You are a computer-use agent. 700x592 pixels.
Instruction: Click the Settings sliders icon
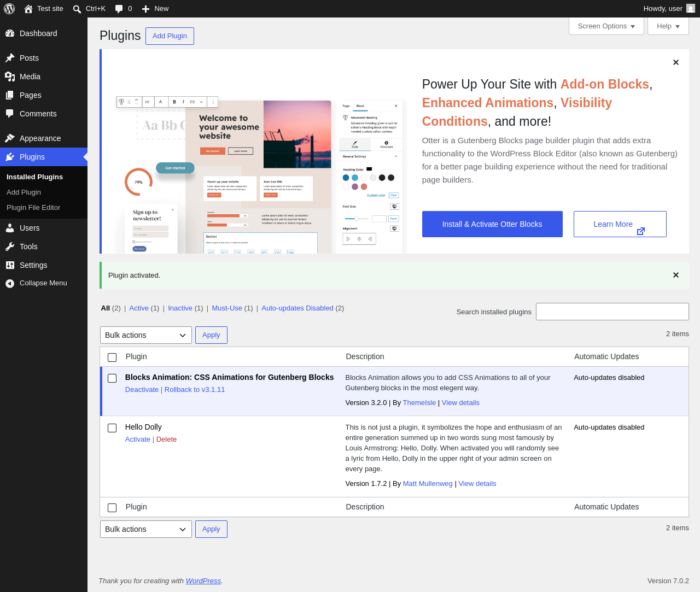click(10, 265)
